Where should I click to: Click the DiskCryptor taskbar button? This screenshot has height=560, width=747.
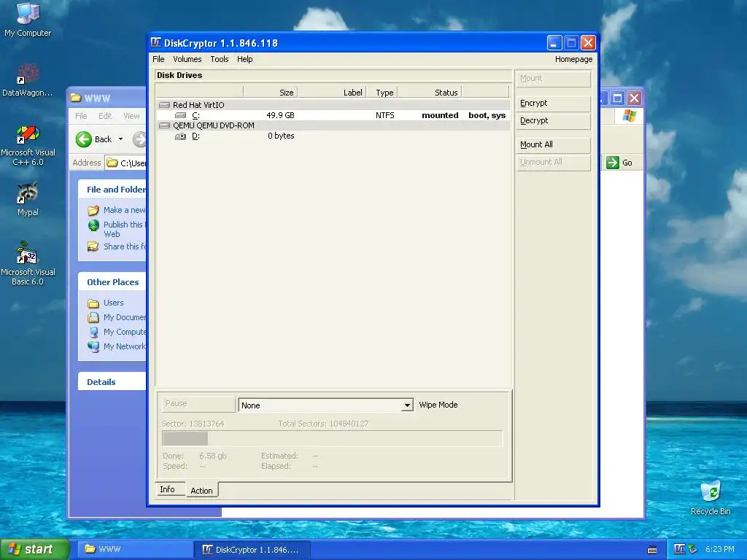click(252, 550)
